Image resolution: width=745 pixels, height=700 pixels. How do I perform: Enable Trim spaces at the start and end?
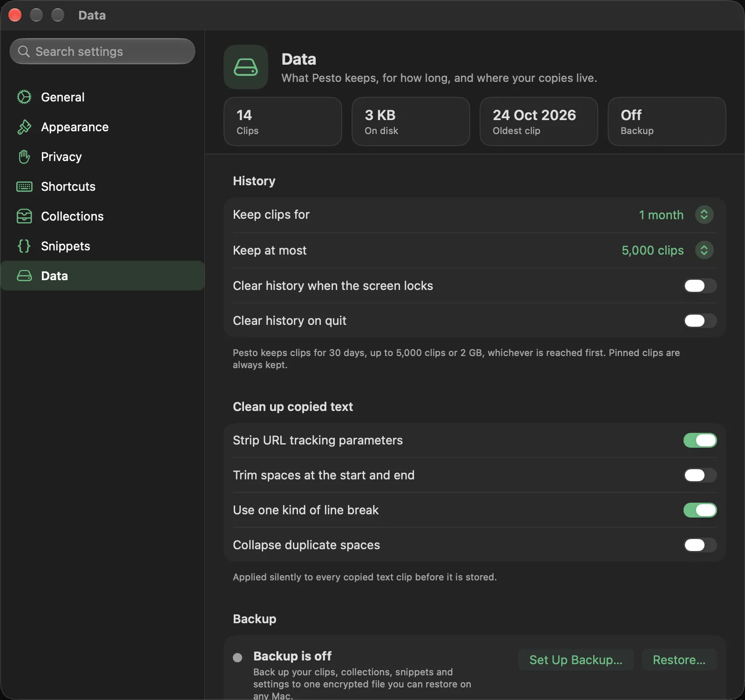(700, 475)
